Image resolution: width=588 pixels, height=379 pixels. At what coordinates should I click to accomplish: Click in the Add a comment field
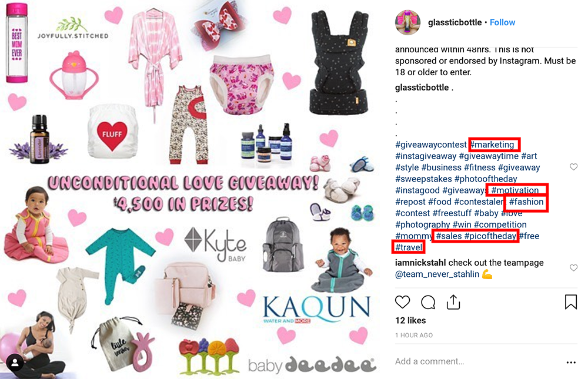click(x=476, y=361)
